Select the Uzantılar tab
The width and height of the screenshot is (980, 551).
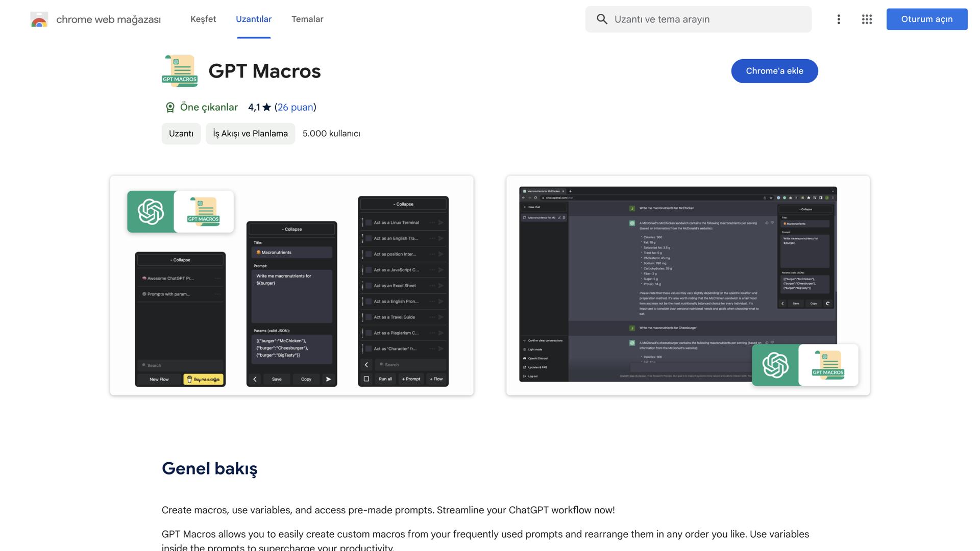[x=254, y=19]
